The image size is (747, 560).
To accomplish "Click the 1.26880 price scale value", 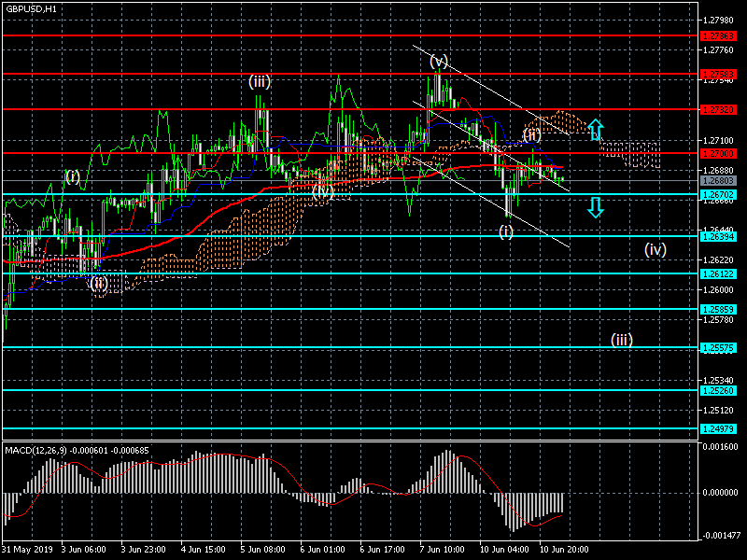I will pyautogui.click(x=718, y=170).
